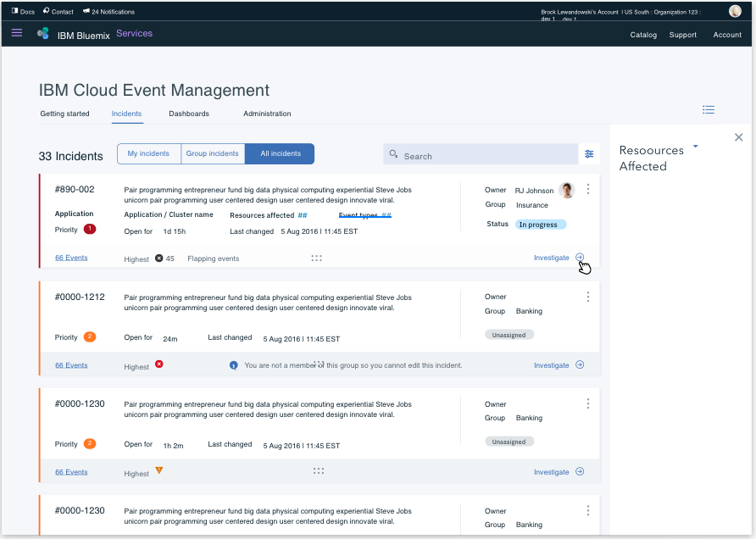Open overflow menu for incident #890-002
This screenshot has height=539, width=756.
(x=587, y=189)
